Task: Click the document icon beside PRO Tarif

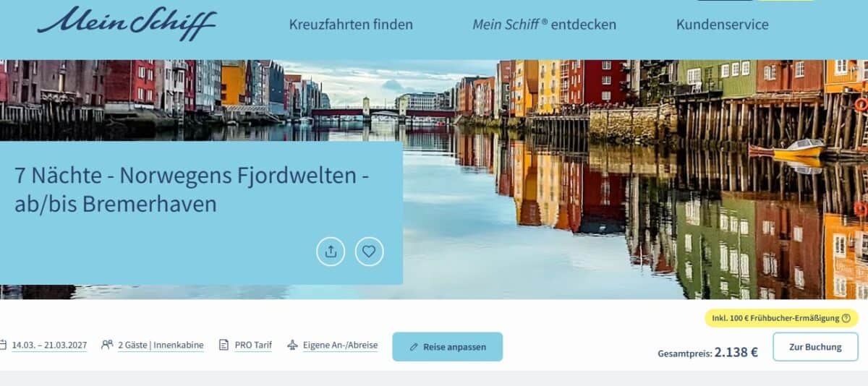Action: pyautogui.click(x=224, y=345)
